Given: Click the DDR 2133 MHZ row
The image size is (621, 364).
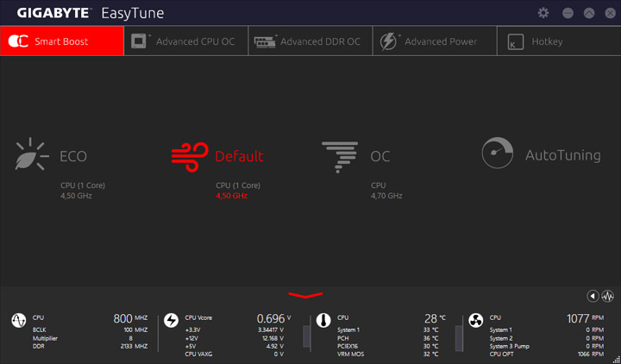Looking at the screenshot, I should 90,346.
